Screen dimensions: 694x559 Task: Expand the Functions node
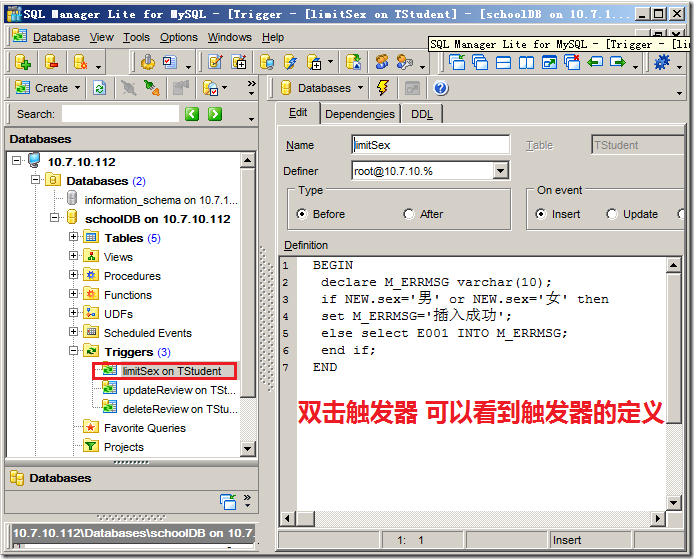73,294
